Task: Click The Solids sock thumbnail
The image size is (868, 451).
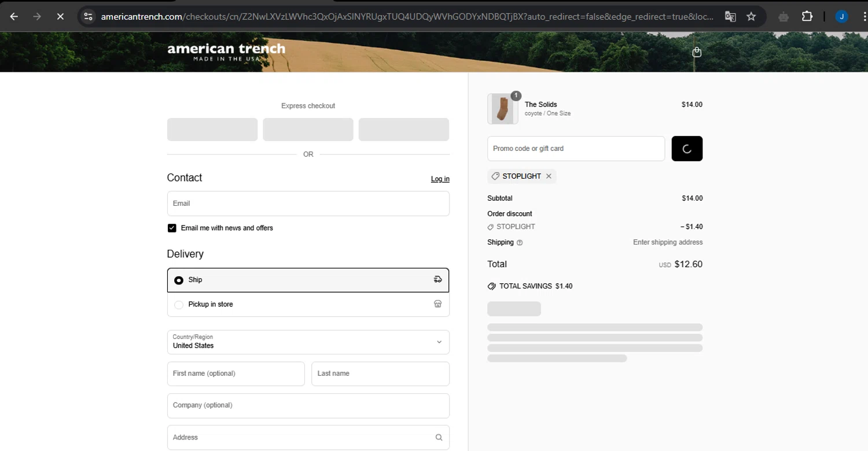Action: click(x=502, y=109)
